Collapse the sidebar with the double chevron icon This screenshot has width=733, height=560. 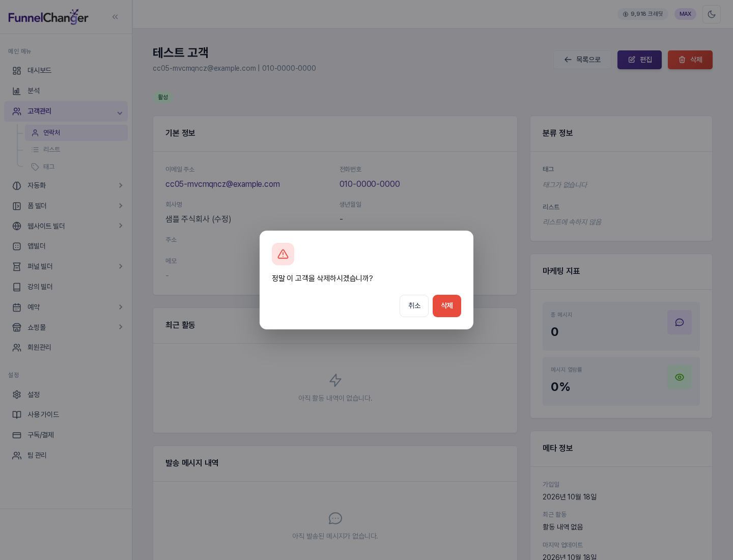115,17
